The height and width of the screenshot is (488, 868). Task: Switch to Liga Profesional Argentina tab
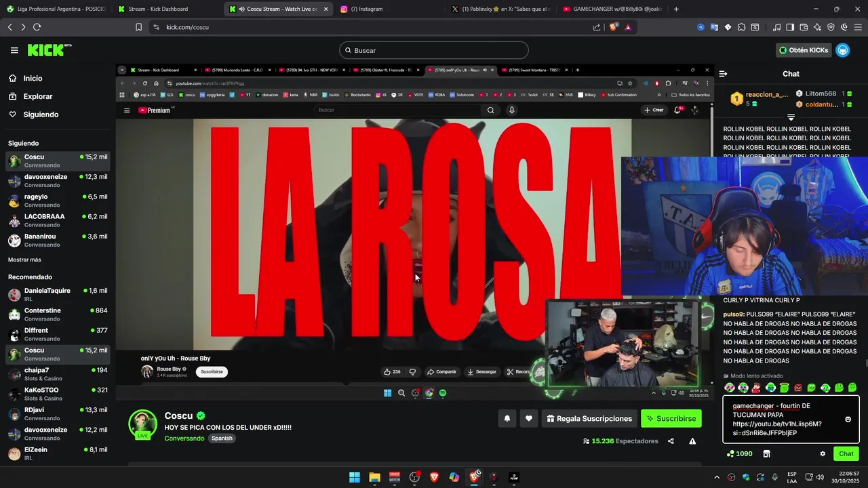pos(54,9)
